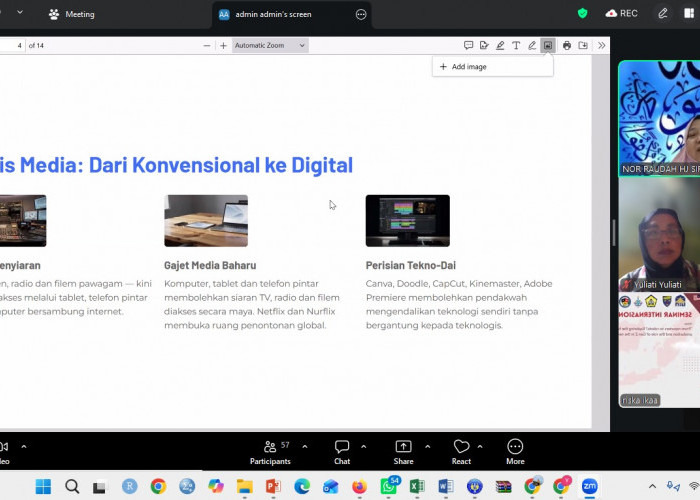The width and height of the screenshot is (700, 500).
Task: Select riska ikaa participant tile
Action: (659, 350)
